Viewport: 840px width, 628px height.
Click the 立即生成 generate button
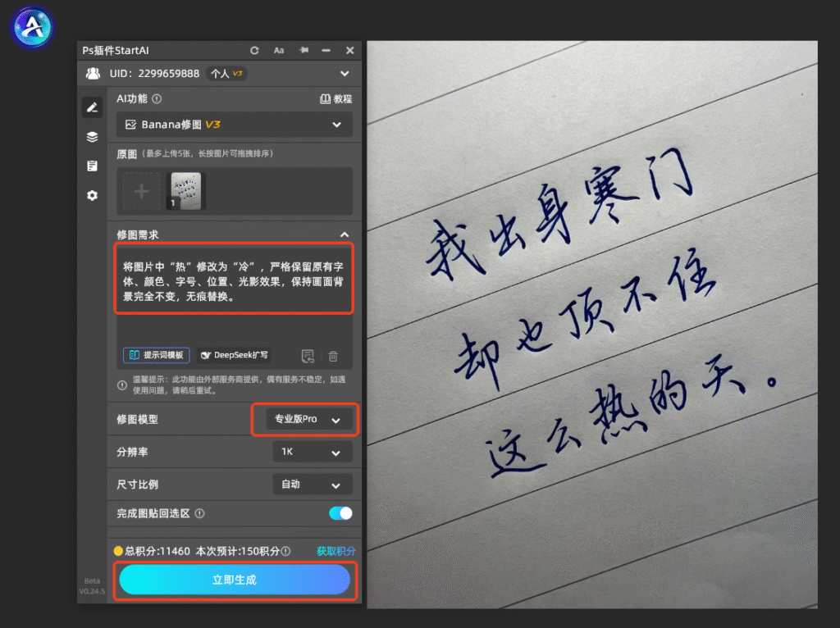[234, 580]
